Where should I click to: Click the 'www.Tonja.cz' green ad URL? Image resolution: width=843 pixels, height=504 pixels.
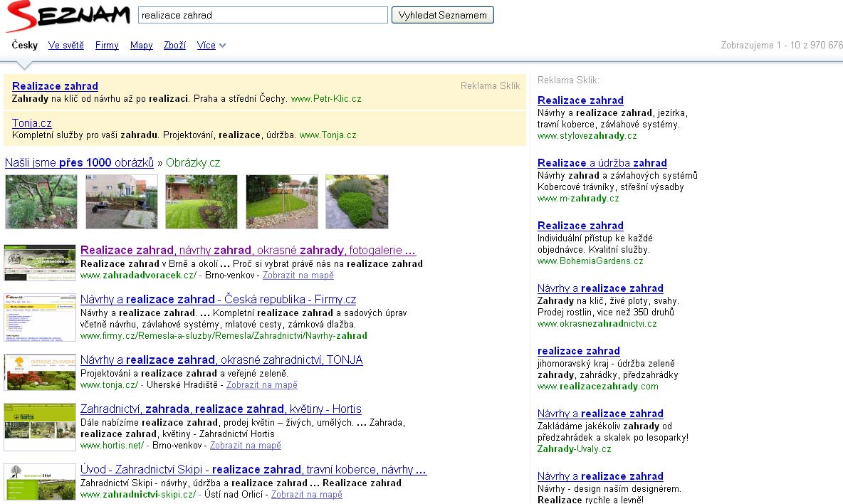click(328, 135)
